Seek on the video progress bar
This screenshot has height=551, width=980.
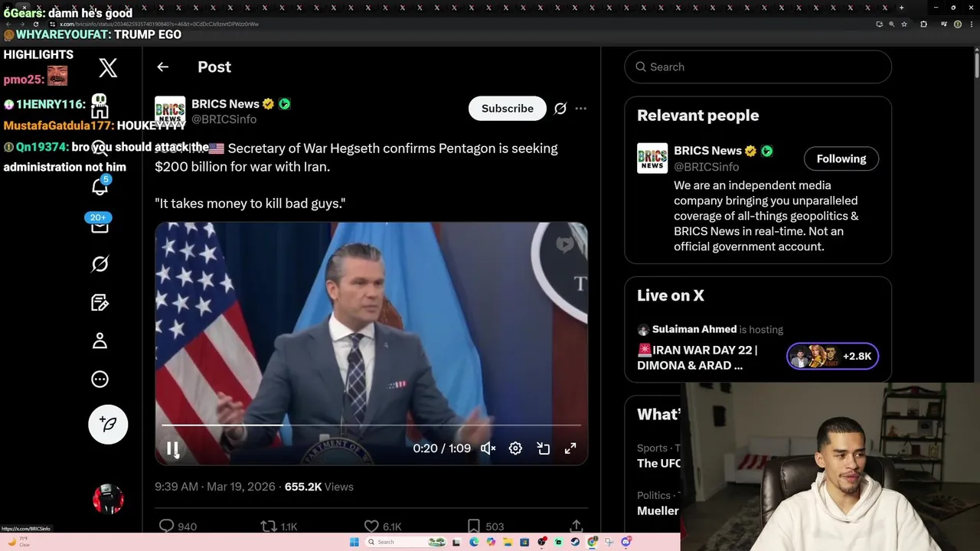tap(371, 425)
